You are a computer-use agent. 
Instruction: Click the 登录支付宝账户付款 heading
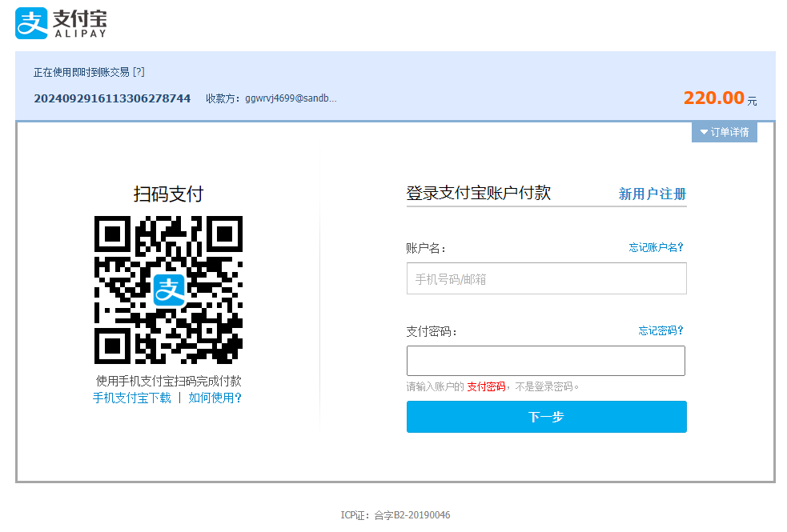478,193
